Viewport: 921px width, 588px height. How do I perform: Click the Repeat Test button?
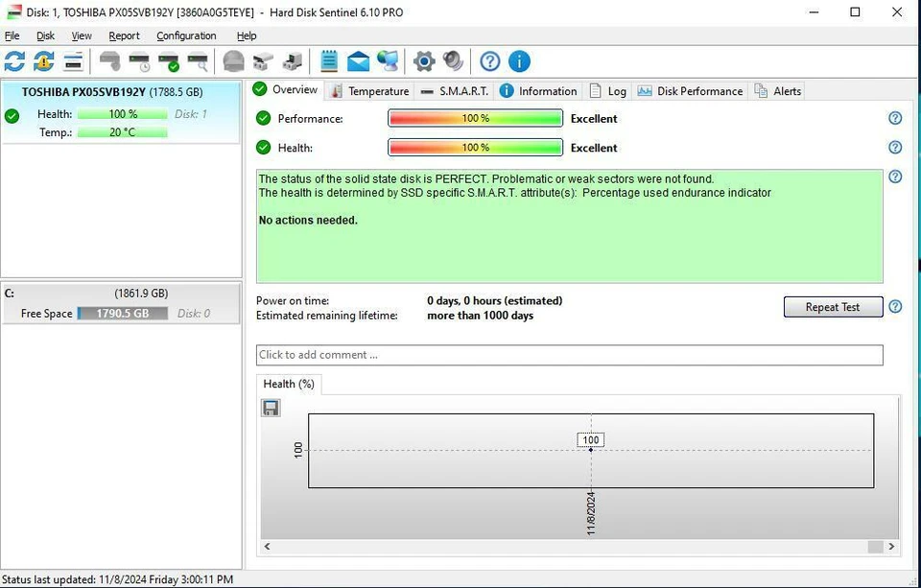point(832,306)
